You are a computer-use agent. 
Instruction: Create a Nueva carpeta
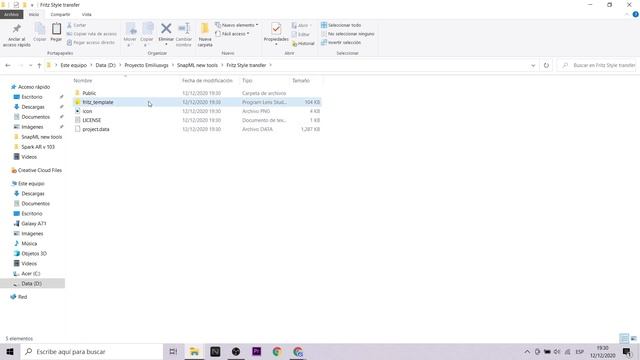(x=205, y=35)
